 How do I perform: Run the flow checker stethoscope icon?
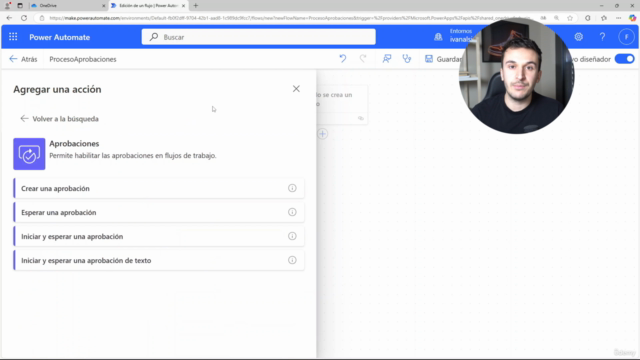407,59
